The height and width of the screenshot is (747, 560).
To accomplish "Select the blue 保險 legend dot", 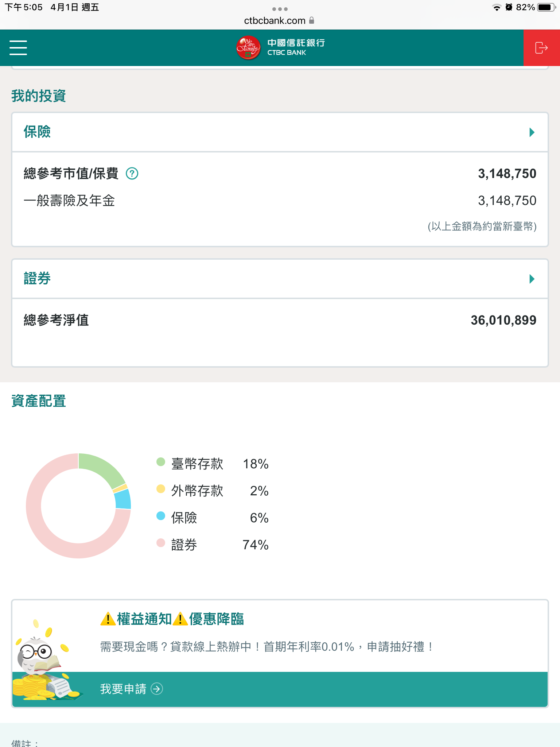I will point(161,516).
